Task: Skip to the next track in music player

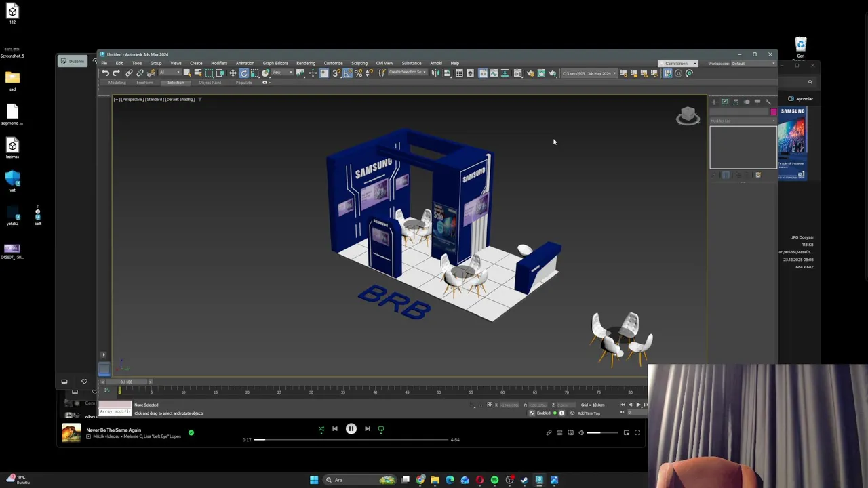Action: click(368, 429)
